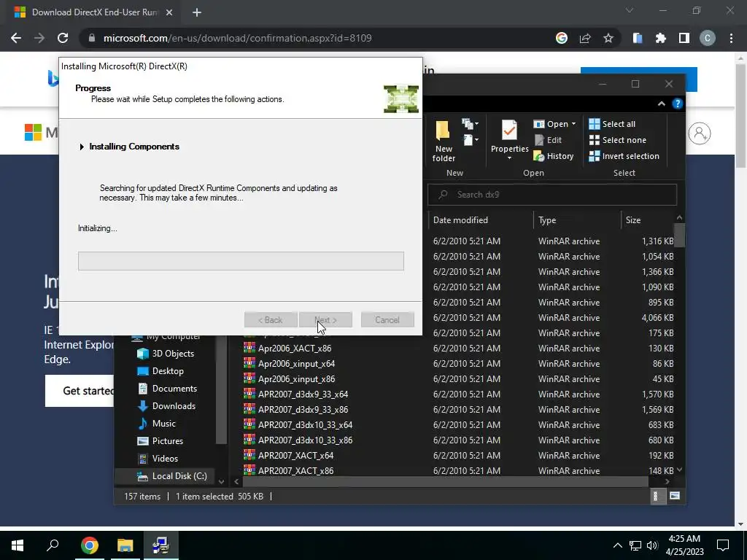Select Desktop in the navigation pane
Screen dimensions: 747x560
click(x=160, y=371)
